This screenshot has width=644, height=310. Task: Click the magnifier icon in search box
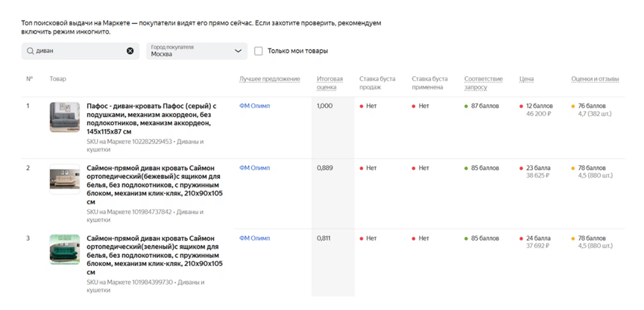coord(30,51)
